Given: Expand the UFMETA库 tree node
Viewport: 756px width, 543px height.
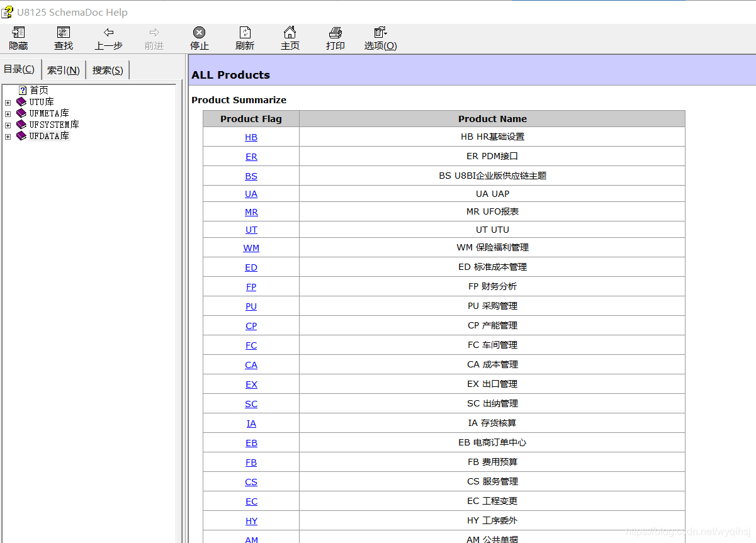Looking at the screenshot, I should [8, 114].
